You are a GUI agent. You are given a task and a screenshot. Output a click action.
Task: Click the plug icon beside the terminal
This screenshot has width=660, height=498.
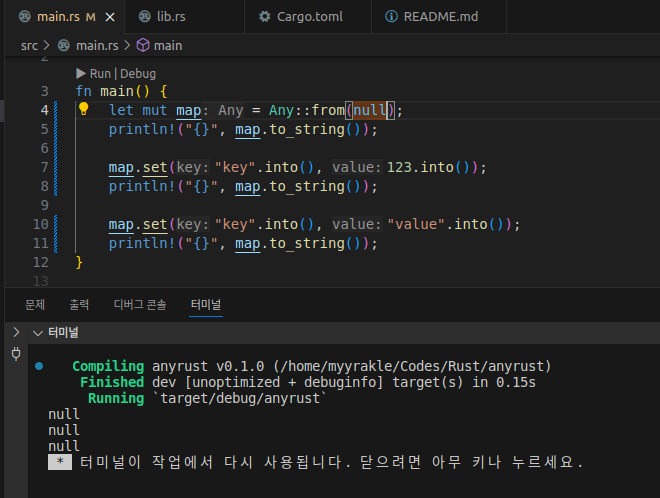(15, 354)
